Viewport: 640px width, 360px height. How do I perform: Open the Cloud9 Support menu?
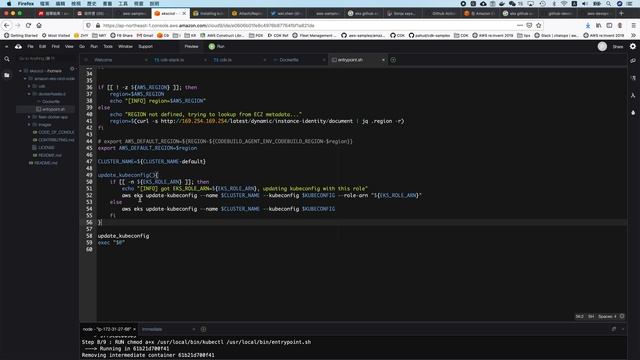[x=146, y=47]
